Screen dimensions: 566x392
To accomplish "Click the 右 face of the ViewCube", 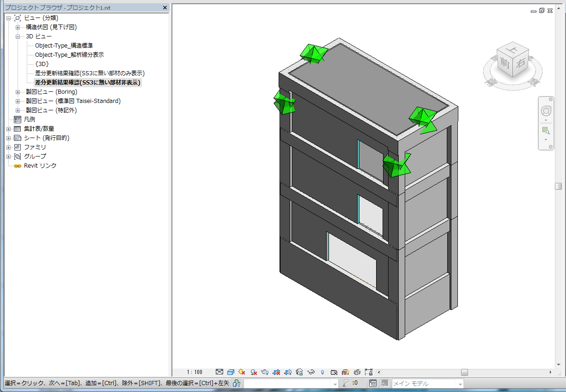I will [520, 64].
